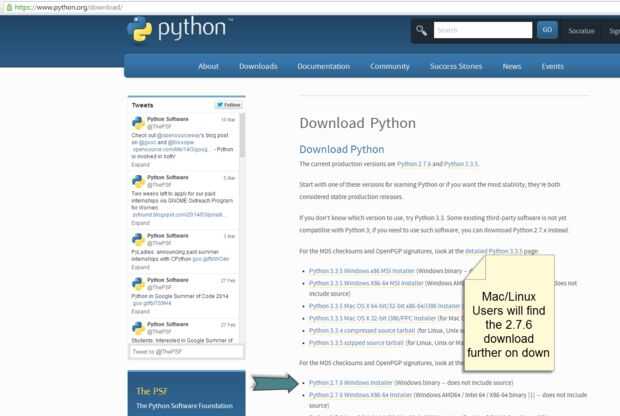The width and height of the screenshot is (620, 416).
Task: Click The Python Software Foundation text
Action: 184,406
